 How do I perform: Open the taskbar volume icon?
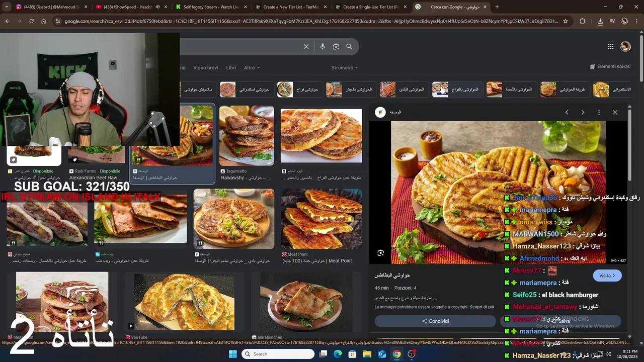(608, 354)
